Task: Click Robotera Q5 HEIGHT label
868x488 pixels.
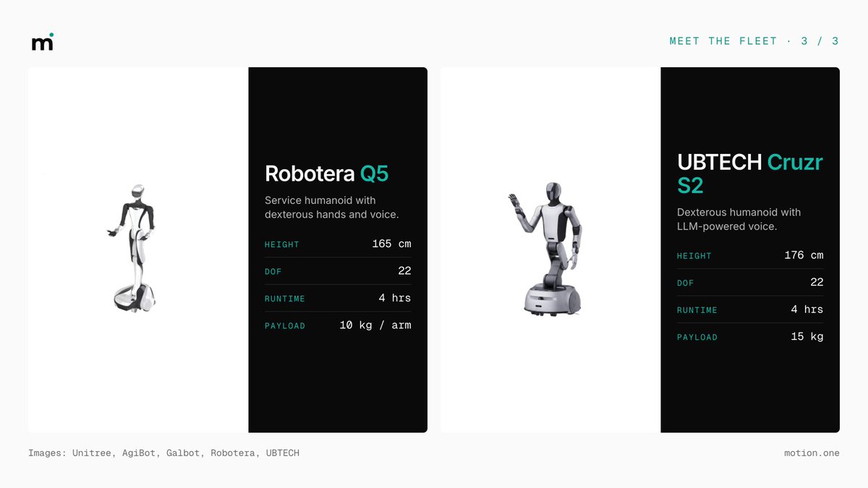Action: tap(282, 244)
